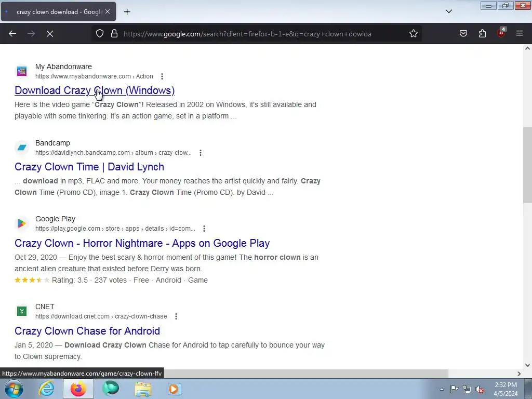Open the media player taskbar icon
The image size is (532, 399).
tap(175, 389)
